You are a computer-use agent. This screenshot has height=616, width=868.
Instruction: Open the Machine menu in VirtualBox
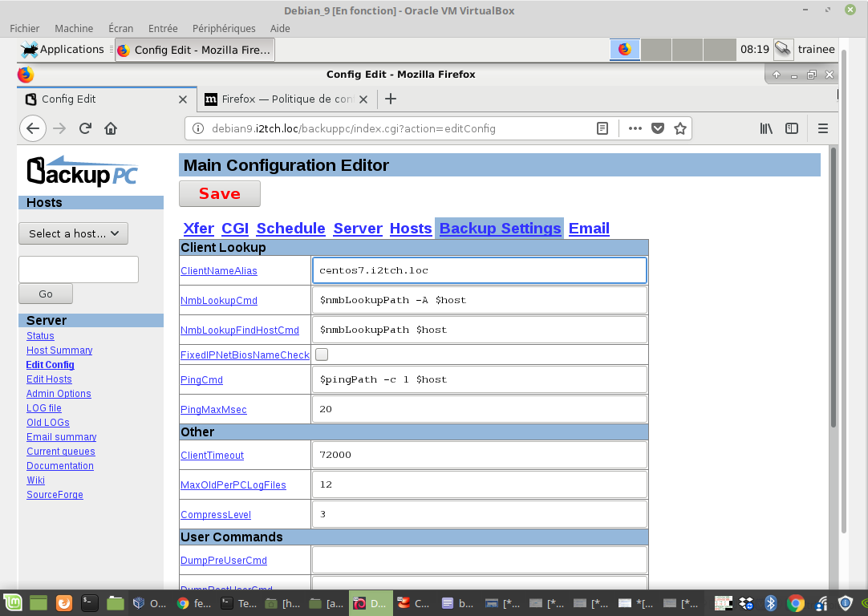coord(74,28)
